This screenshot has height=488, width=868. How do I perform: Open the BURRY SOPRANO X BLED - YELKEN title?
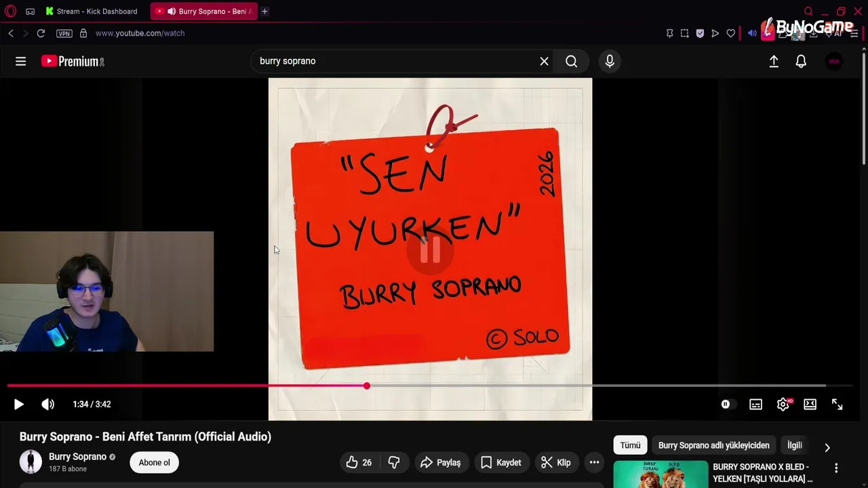[x=763, y=473]
